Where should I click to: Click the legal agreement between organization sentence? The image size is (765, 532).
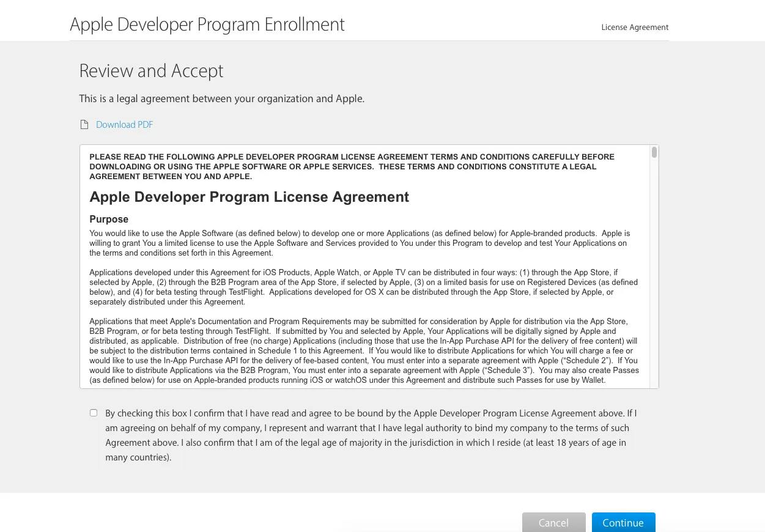(x=221, y=98)
